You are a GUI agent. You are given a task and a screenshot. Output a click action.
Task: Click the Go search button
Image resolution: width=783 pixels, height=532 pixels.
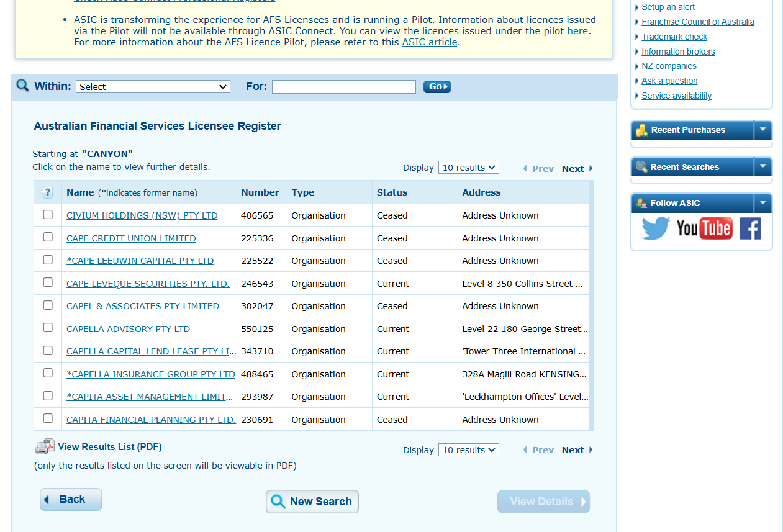pos(437,87)
